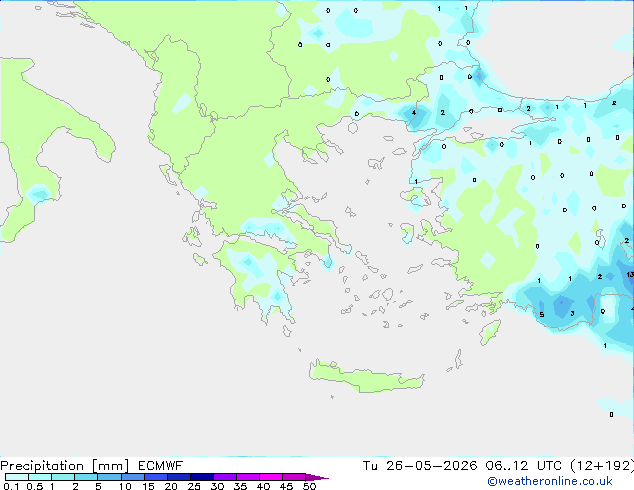The height and width of the screenshot is (490, 634).
Task: Select the 0.5–1 mm legend color box
Action: (x=40, y=477)
